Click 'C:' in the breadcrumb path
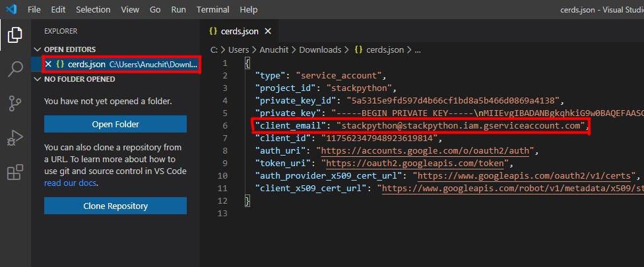The image size is (644, 267). pyautogui.click(x=214, y=49)
